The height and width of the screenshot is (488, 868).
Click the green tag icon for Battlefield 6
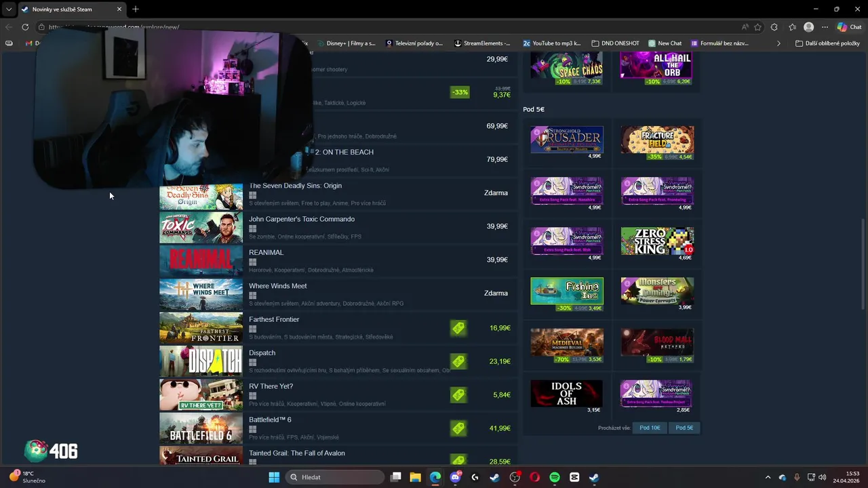click(458, 428)
